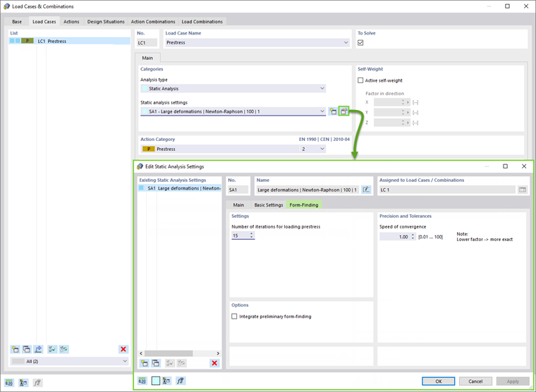Click Cancel button

click(x=475, y=381)
